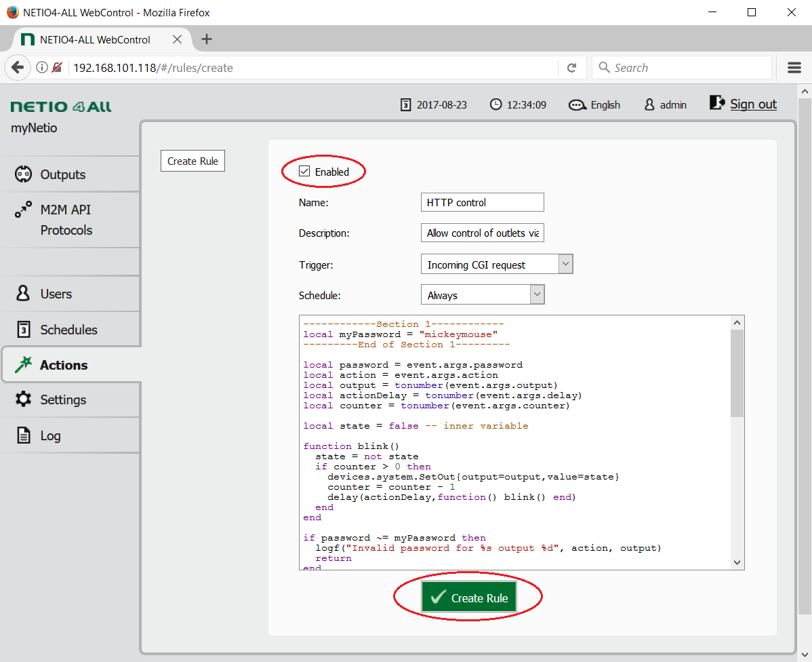Click the admin user icon
The width and height of the screenshot is (812, 662).
pos(649,104)
